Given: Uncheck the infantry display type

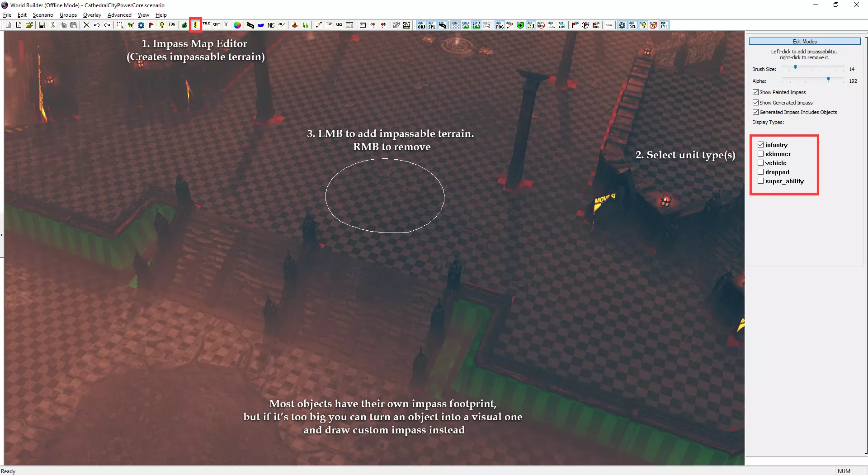Looking at the screenshot, I should (761, 145).
